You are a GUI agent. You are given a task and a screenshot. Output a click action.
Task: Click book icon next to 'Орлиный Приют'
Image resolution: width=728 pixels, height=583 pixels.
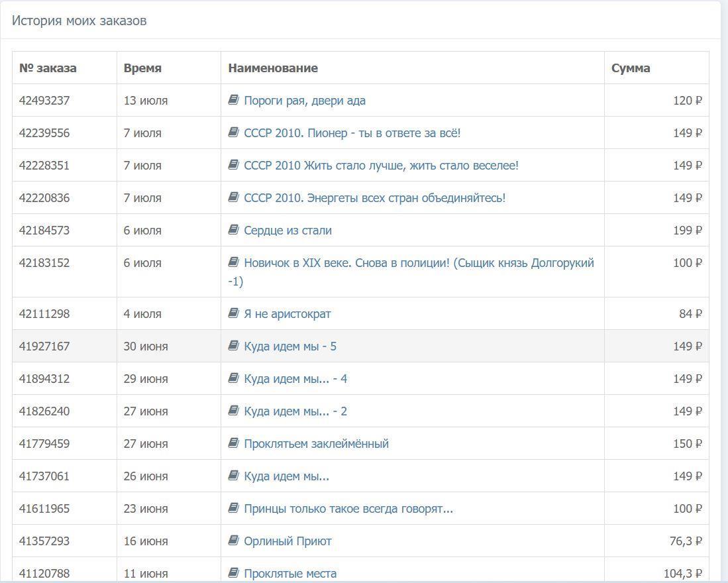[233, 541]
